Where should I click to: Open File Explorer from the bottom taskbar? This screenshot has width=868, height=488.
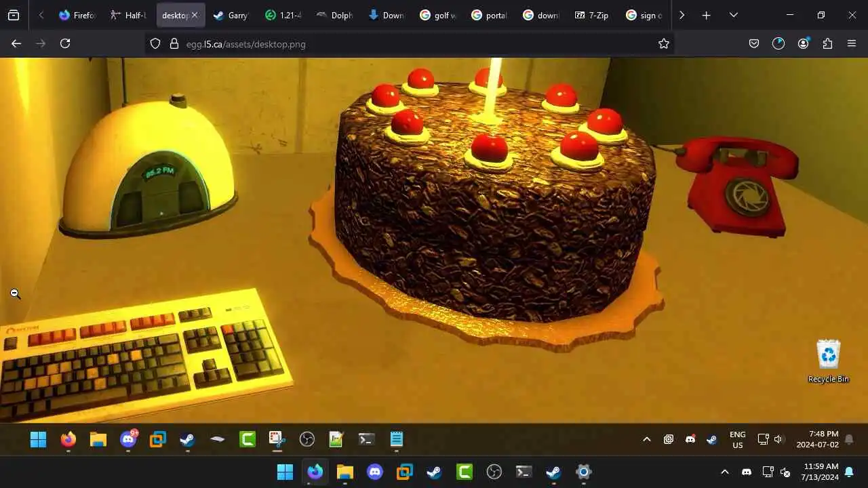tap(345, 472)
